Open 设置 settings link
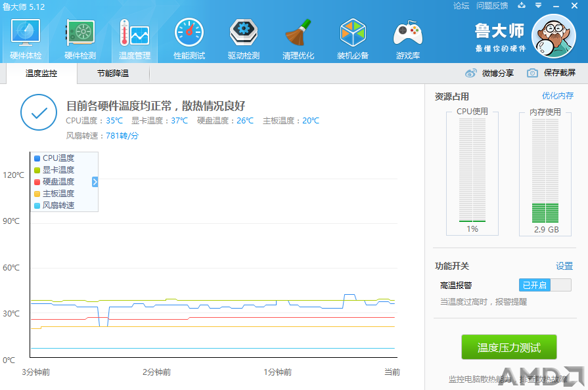Image resolution: width=588 pixels, height=390 pixels. click(x=564, y=266)
